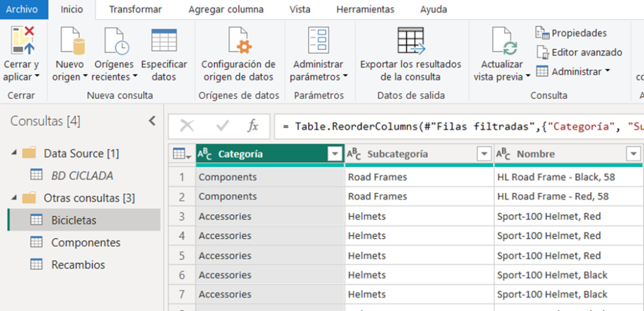Click inside the formula bar text
The width and height of the screenshot is (644, 311).
[459, 126]
